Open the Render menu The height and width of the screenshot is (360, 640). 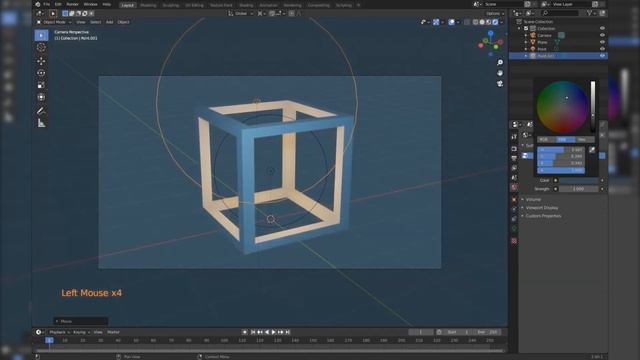point(72,4)
